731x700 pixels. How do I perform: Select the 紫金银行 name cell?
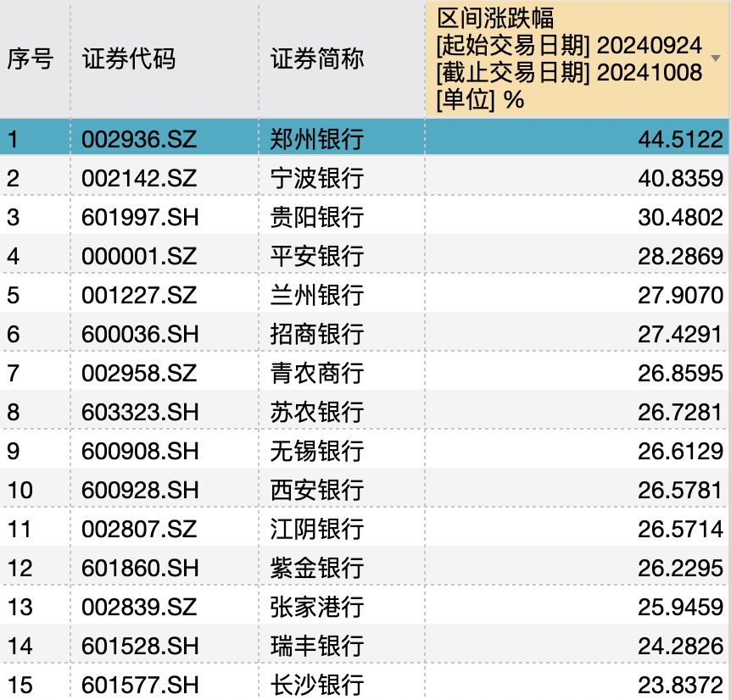317,568
